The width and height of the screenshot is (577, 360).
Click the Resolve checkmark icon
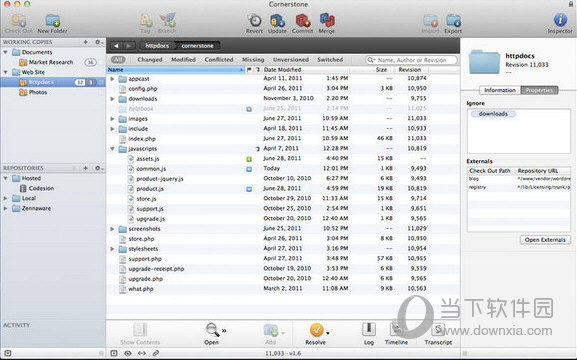[x=316, y=330]
